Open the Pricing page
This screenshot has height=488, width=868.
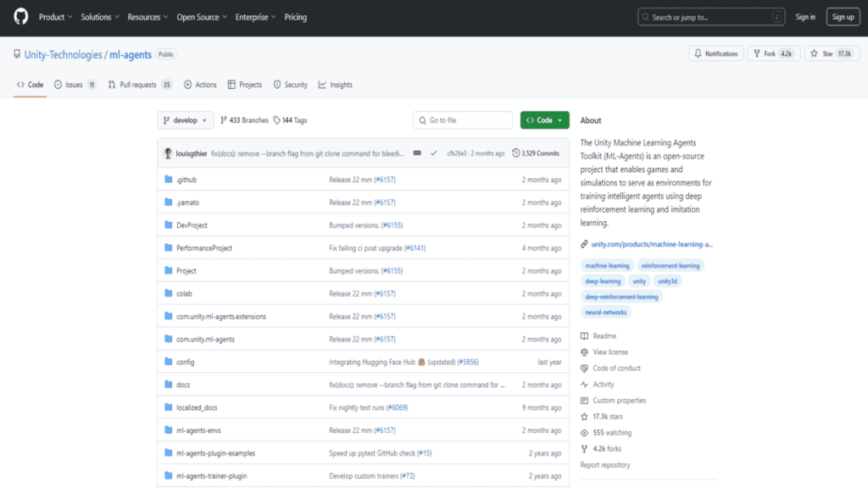tap(296, 17)
